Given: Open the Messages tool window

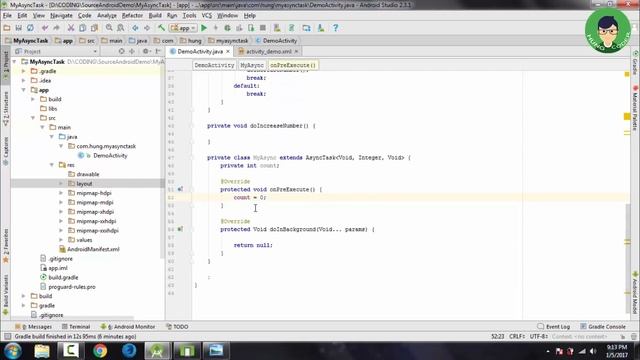Looking at the screenshot, I should (x=33, y=327).
